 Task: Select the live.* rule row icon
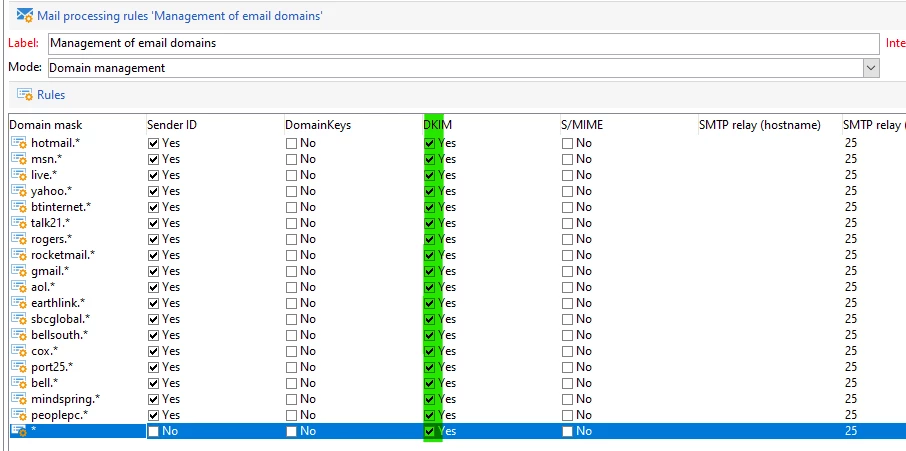19,175
